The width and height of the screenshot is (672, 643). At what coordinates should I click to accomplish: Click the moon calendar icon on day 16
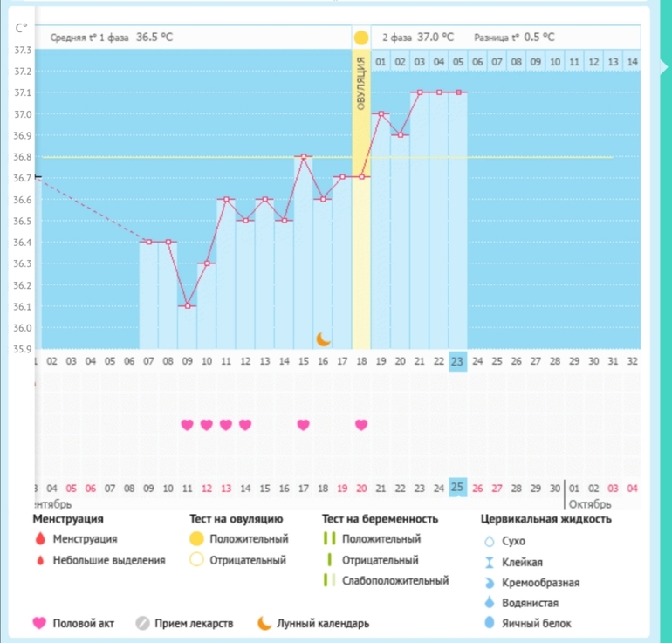[x=323, y=338]
